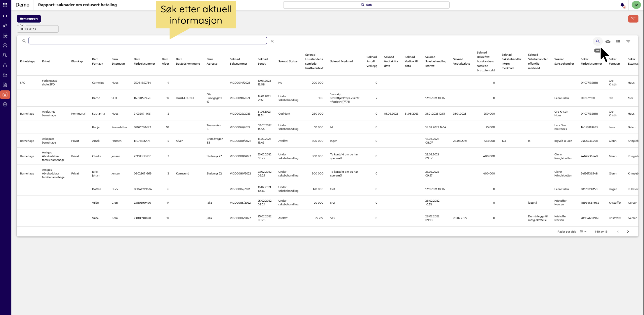
Task: Sort by Søknad Vedtaksdato column header
Action: coord(461,61)
